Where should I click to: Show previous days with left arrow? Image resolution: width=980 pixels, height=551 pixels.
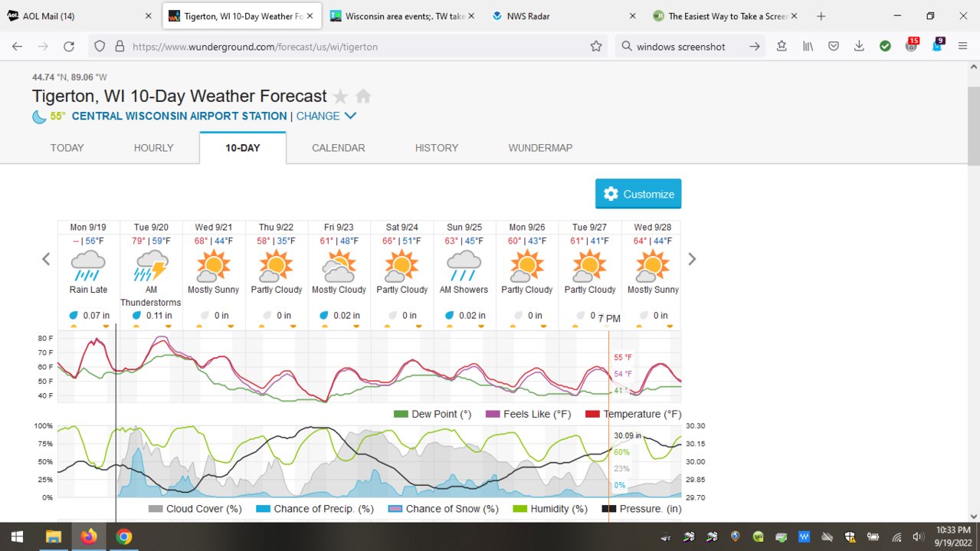pyautogui.click(x=46, y=259)
